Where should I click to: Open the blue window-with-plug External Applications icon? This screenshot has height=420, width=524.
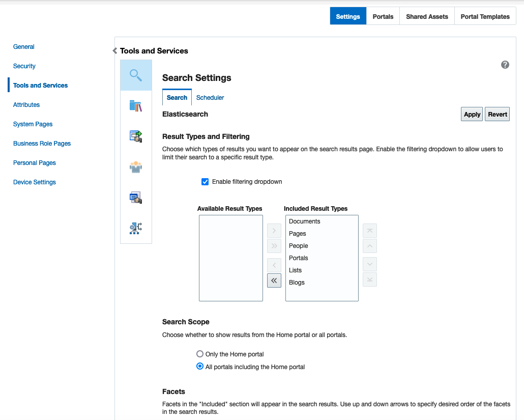pos(136,198)
